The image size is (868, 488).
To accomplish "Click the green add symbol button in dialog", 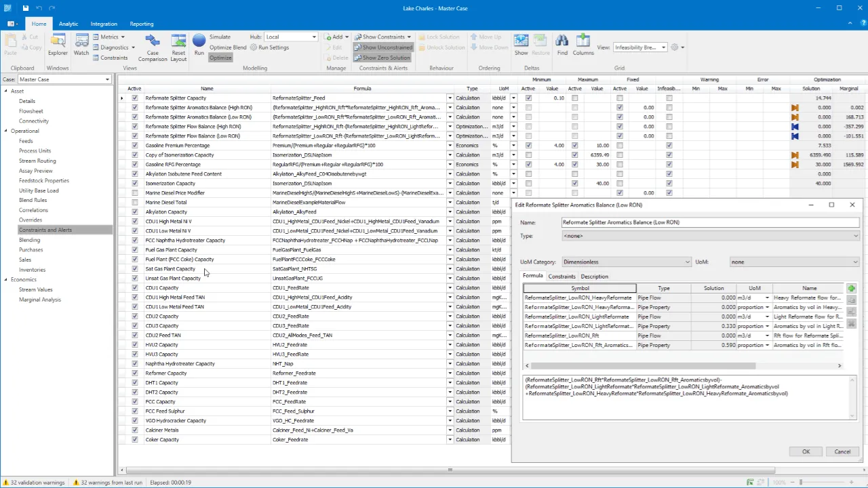I will click(x=851, y=289).
